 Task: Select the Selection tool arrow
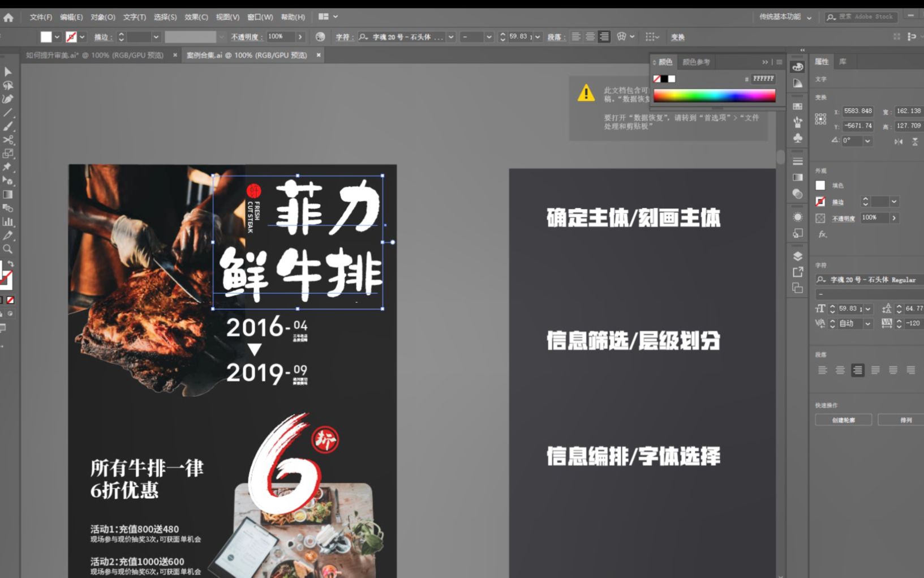click(x=7, y=71)
